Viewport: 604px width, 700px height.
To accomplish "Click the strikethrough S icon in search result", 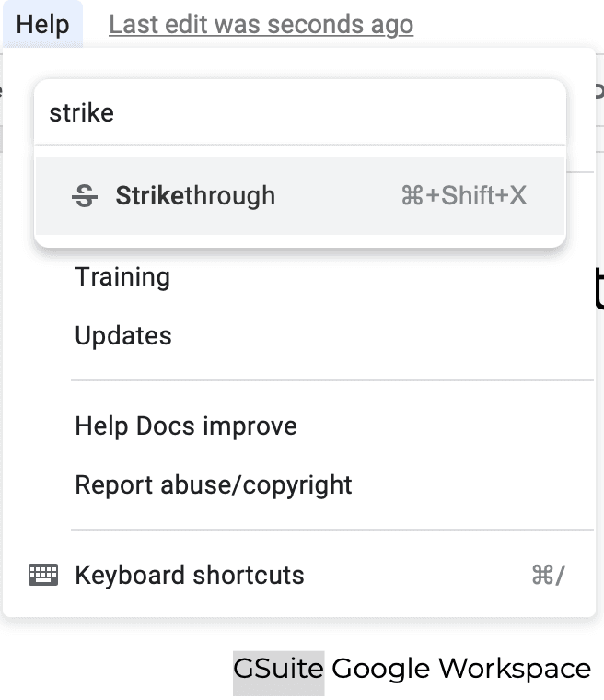I will [85, 196].
